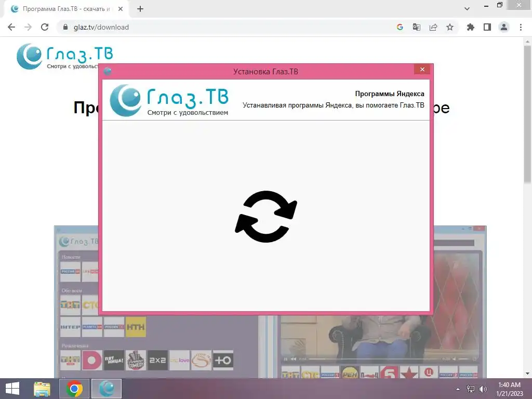Viewport: 532px width, 399px height.
Task: Open the Chrome profile avatar
Action: pyautogui.click(x=504, y=27)
